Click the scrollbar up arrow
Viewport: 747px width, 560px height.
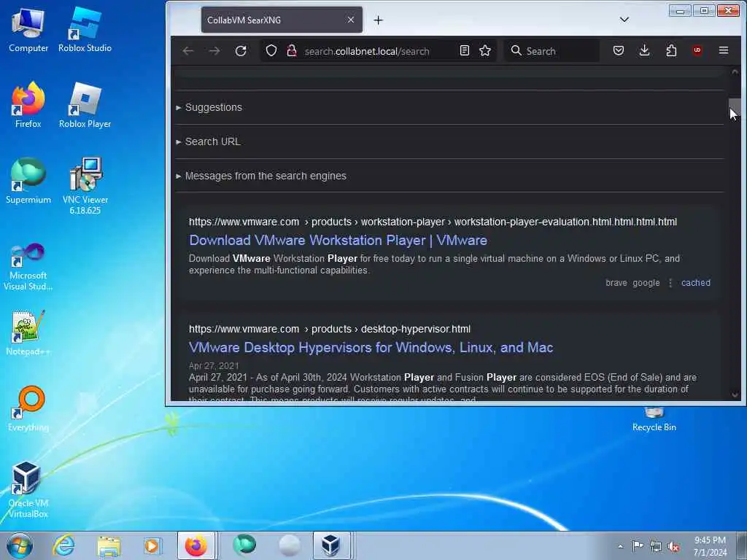click(735, 71)
